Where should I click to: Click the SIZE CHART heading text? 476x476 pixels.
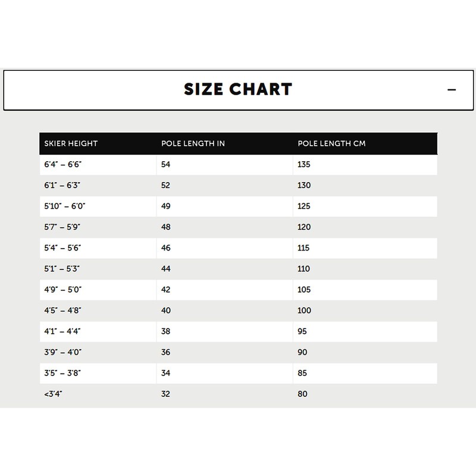click(238, 90)
